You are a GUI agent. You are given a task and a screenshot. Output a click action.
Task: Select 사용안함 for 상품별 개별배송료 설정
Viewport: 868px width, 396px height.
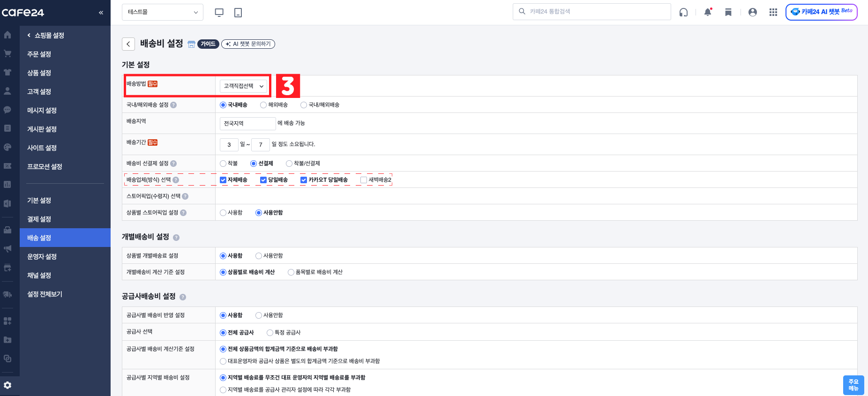259,256
